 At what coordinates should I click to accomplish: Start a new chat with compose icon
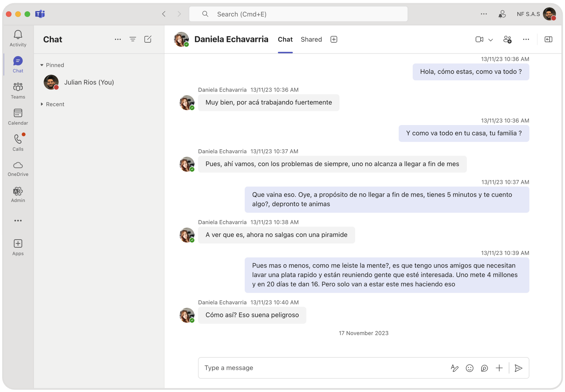coord(148,39)
